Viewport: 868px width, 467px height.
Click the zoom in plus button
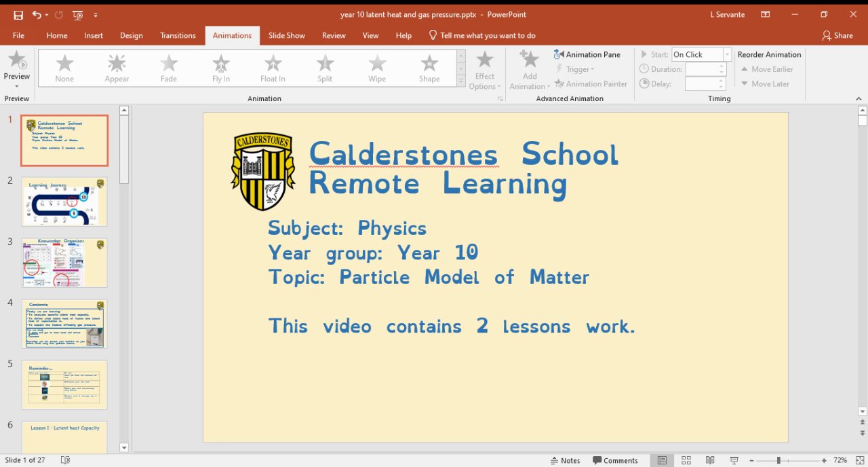[824, 460]
